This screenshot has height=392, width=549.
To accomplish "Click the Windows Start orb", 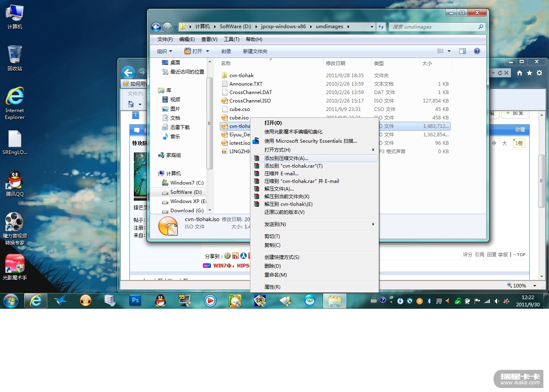I will pyautogui.click(x=11, y=301).
